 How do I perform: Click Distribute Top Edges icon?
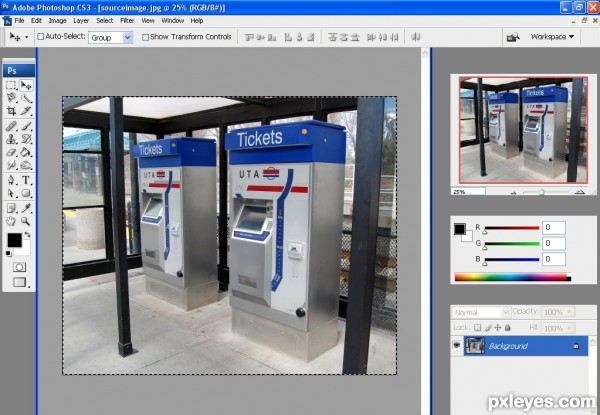coord(333,37)
